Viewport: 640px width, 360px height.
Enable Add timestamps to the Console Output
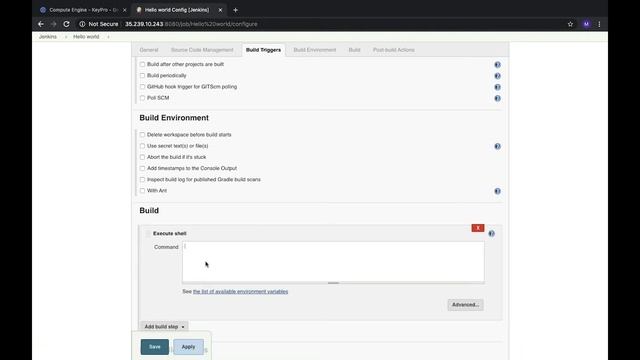pos(142,168)
